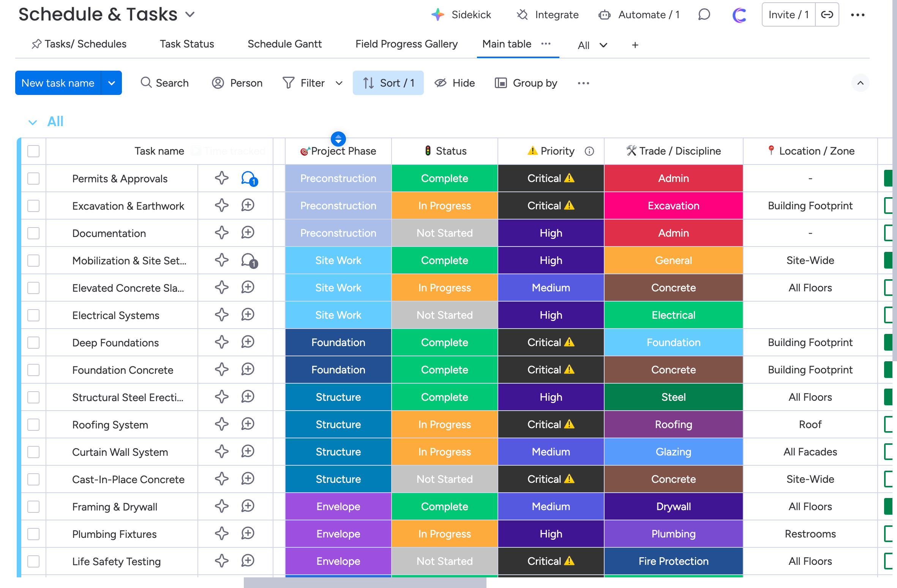Open the Field Progress Gallery tab
This screenshot has height=588, width=897.
pyautogui.click(x=406, y=44)
